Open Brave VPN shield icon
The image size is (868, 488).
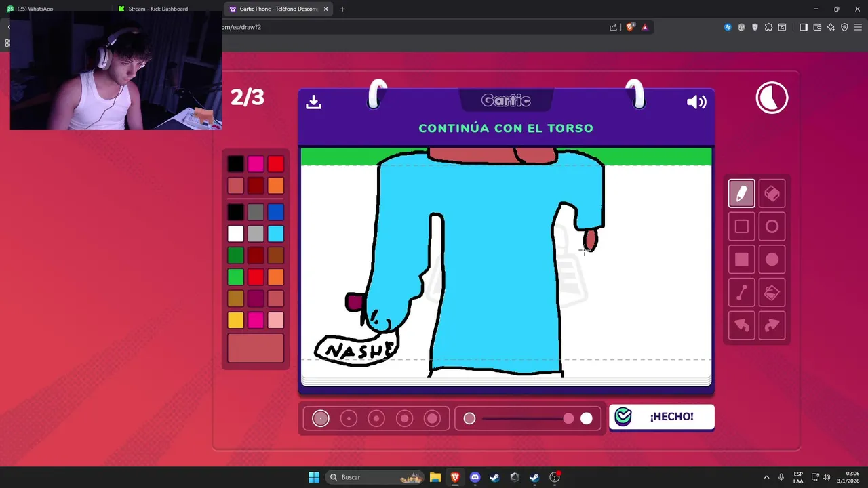click(x=844, y=27)
